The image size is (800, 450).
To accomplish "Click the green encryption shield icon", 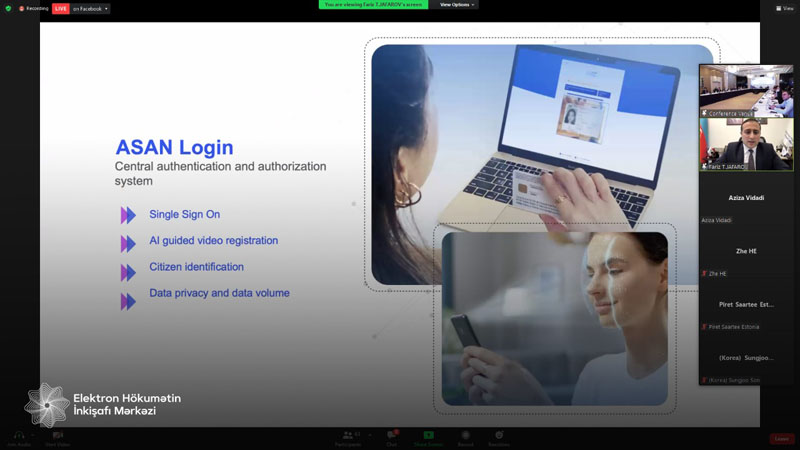I will [x=8, y=8].
